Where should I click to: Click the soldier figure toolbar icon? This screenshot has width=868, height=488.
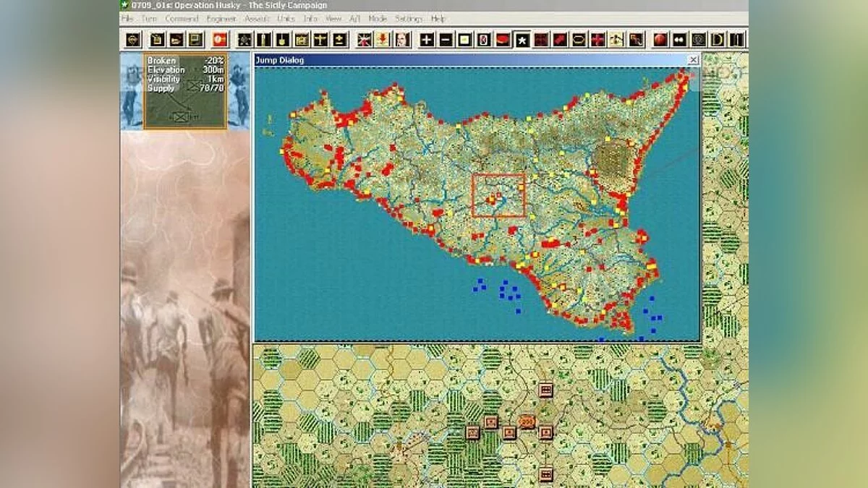point(616,39)
